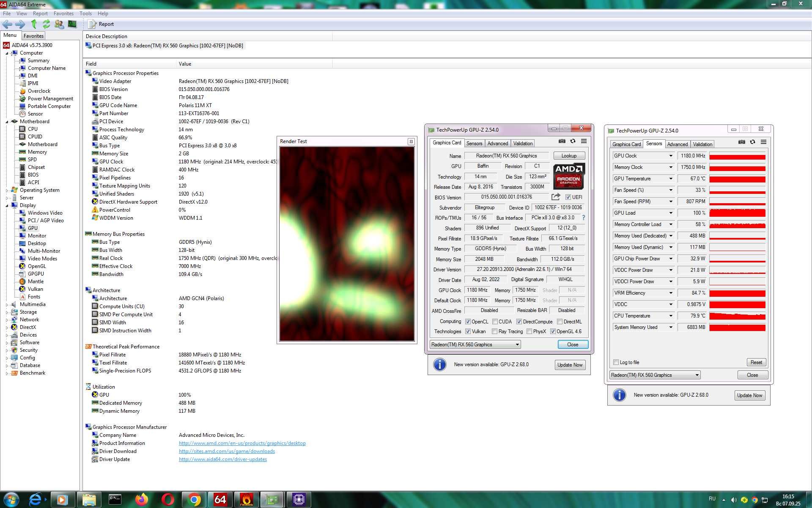Image resolution: width=812 pixels, height=508 pixels.
Task: Click the CPU-Z chip taskbar icon
Action: (299, 500)
